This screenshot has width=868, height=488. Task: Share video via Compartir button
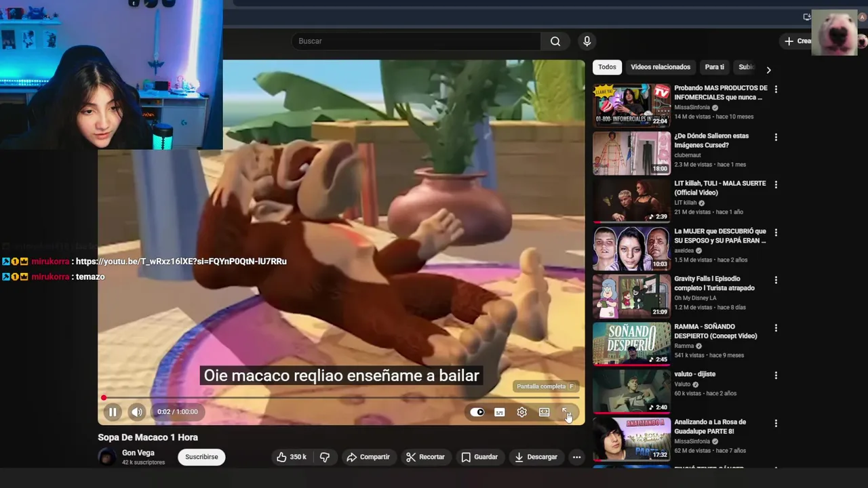coord(368,457)
